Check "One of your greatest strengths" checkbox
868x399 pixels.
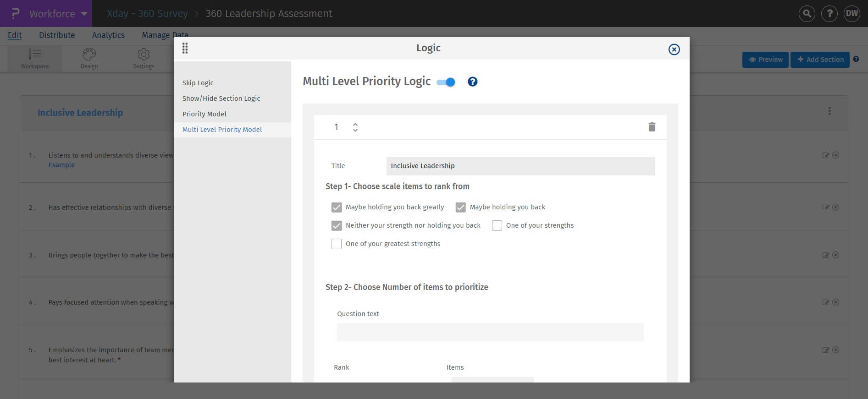click(337, 244)
